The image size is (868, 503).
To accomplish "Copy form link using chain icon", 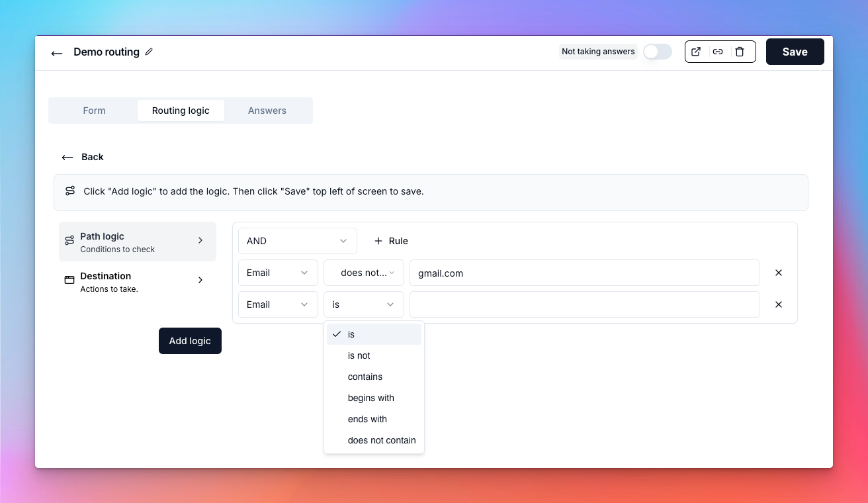I will [718, 52].
